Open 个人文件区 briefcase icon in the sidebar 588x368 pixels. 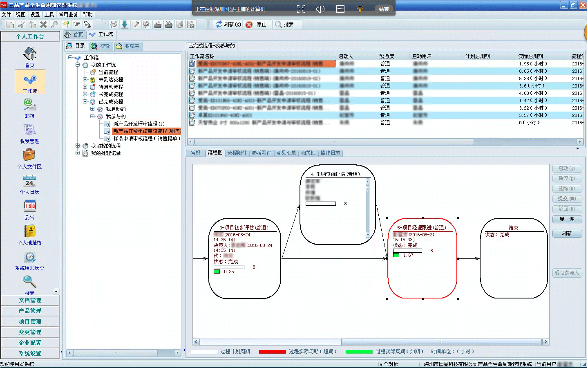point(29,155)
